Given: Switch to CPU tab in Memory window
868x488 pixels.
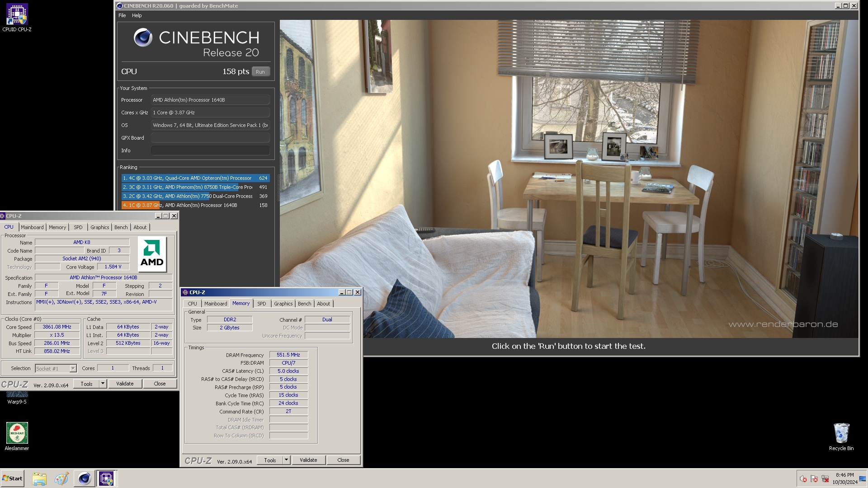Looking at the screenshot, I should (192, 304).
